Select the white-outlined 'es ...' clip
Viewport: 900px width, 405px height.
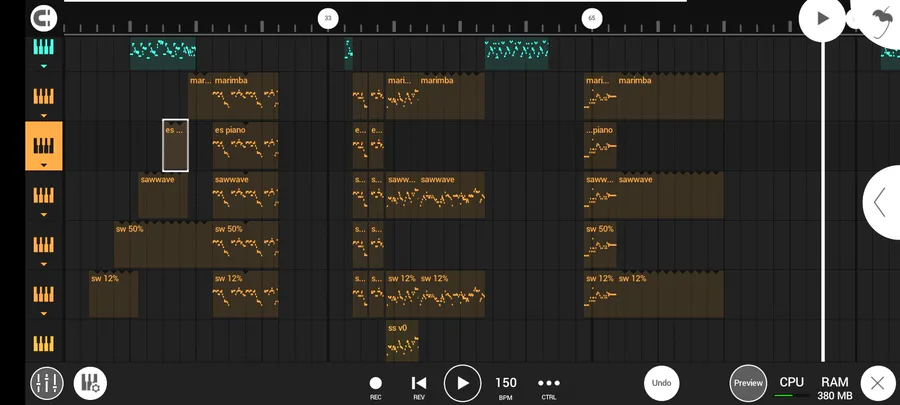pos(175,146)
